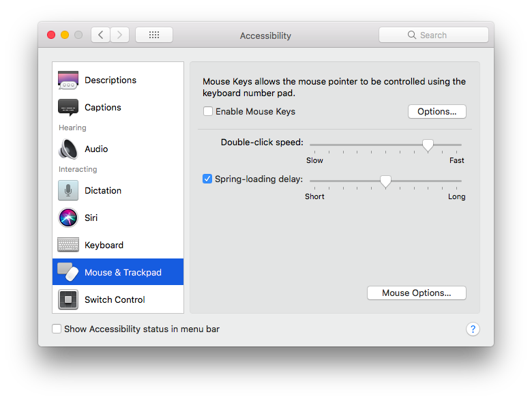
Task: Click the magnifying glass search icon
Action: (x=411, y=35)
